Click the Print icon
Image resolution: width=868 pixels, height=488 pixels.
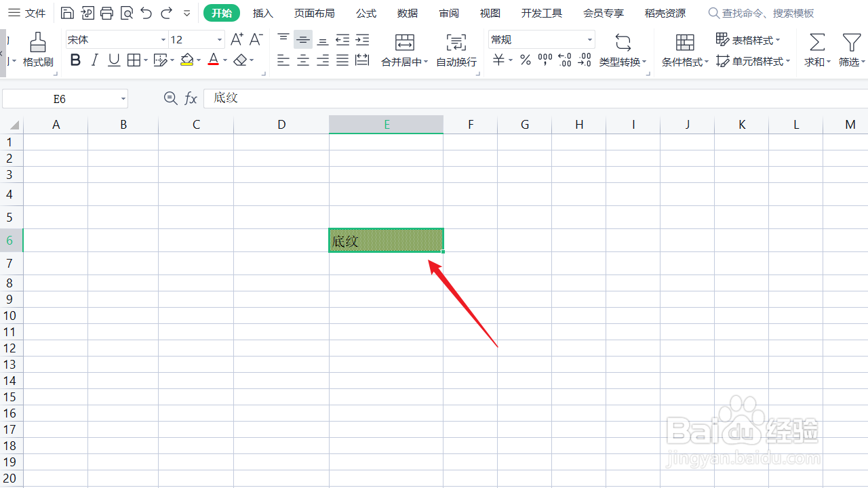(106, 13)
